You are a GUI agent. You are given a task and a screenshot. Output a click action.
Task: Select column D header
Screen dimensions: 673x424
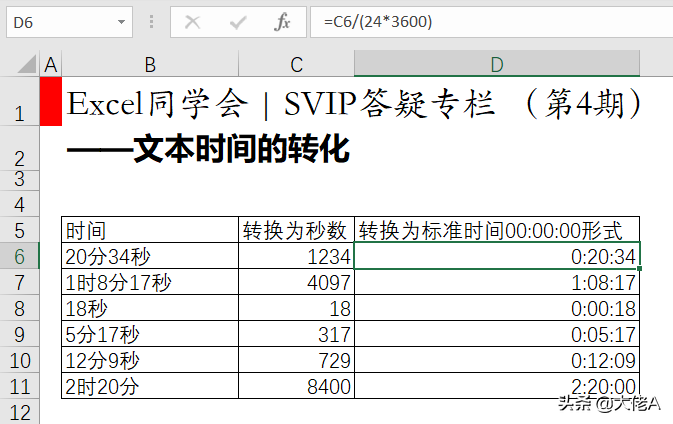[497, 64]
